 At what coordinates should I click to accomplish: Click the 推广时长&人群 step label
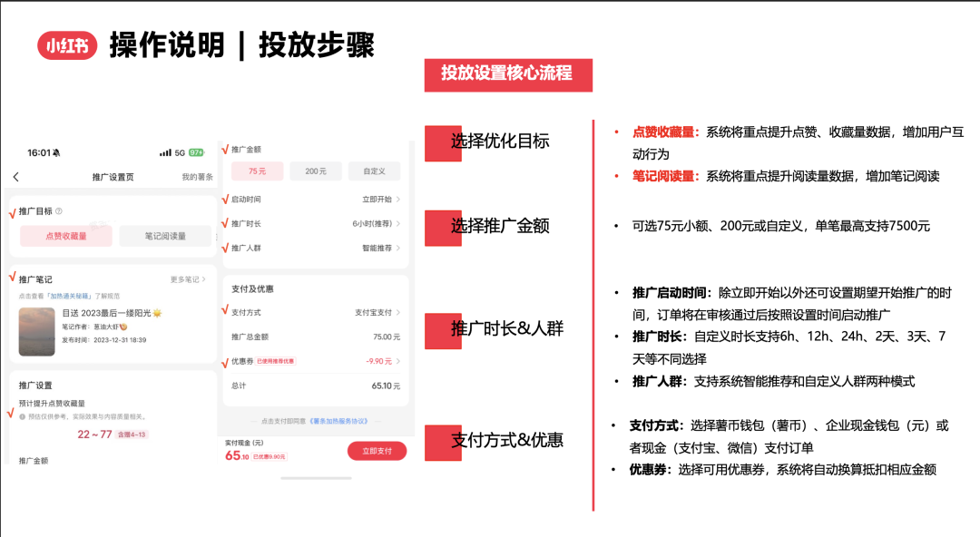(507, 329)
